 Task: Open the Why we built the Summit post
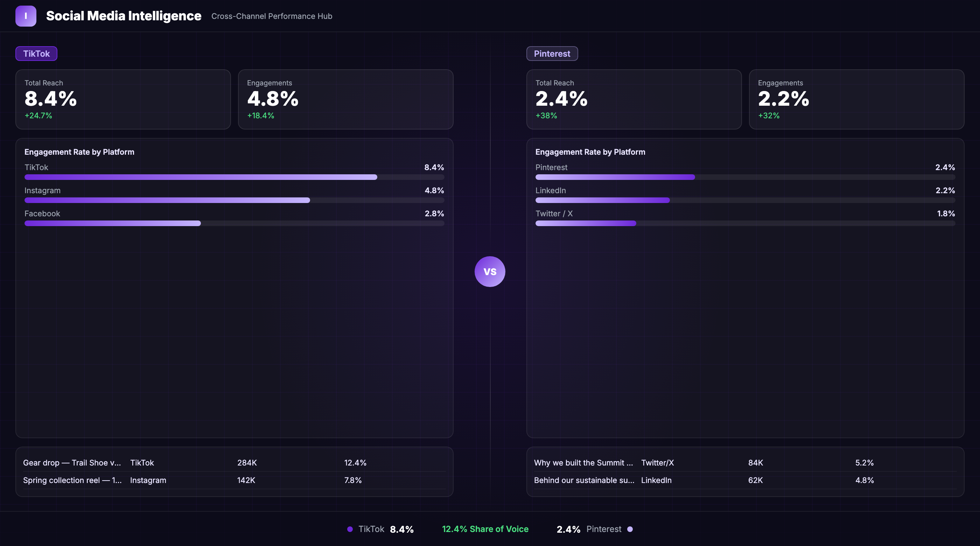(583, 463)
